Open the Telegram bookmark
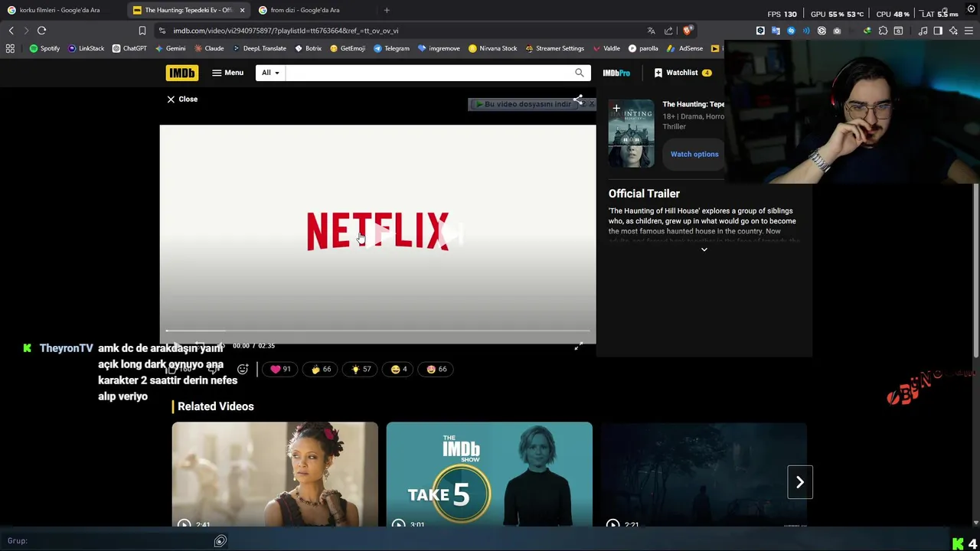The height and width of the screenshot is (551, 980). [x=391, y=48]
